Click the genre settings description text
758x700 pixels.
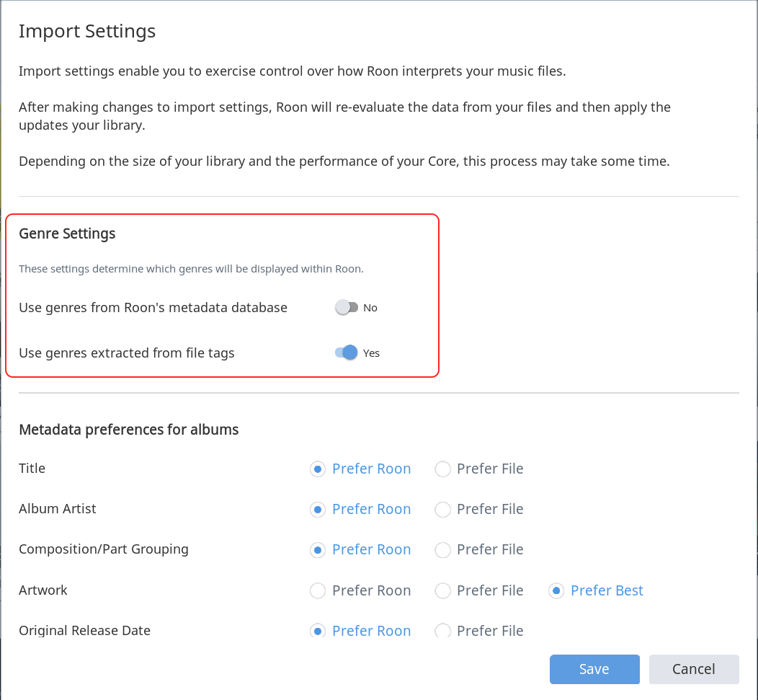(x=191, y=269)
